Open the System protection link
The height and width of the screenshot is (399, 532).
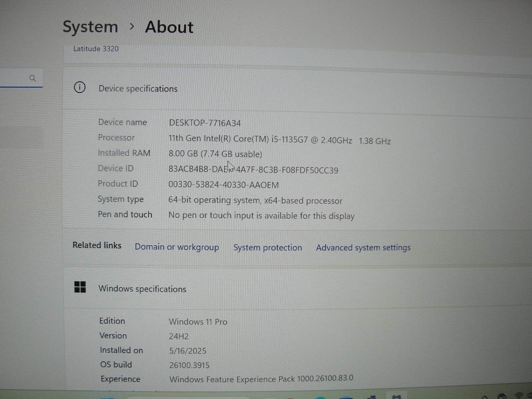[x=267, y=247]
